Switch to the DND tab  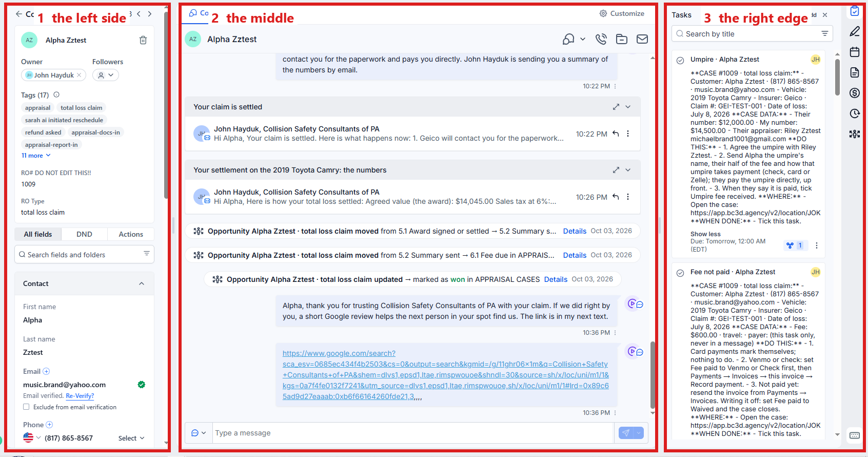(84, 234)
